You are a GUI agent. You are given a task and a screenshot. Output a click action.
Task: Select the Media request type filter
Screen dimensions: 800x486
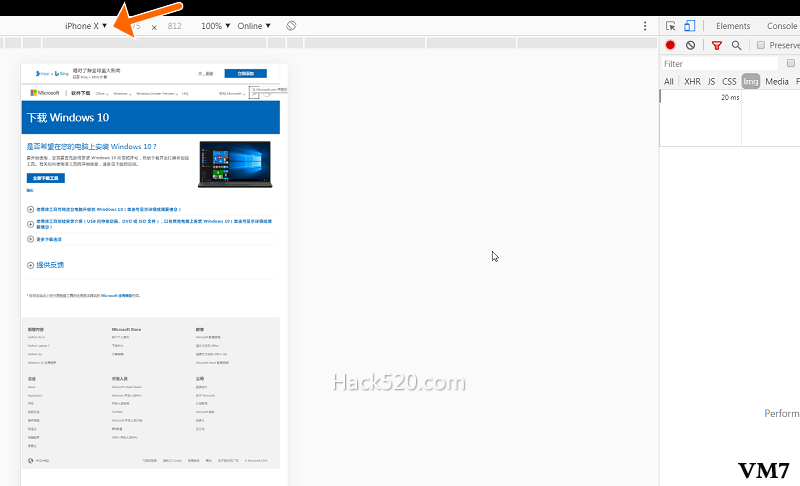(777, 82)
